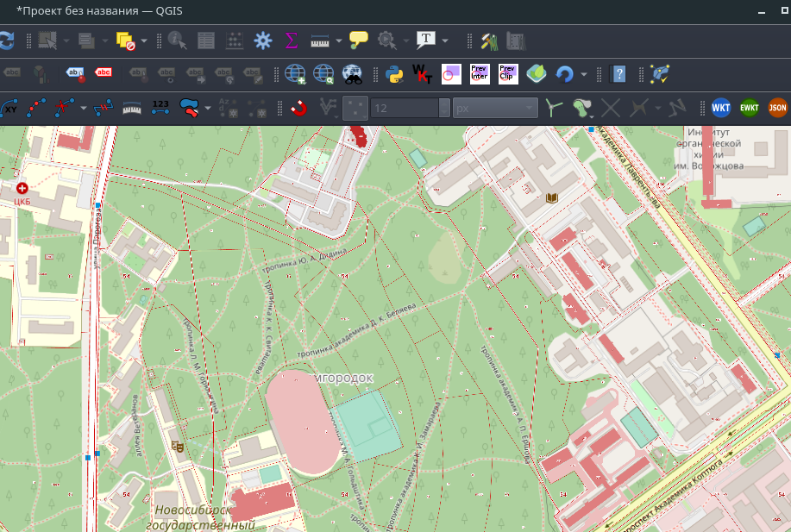This screenshot has height=532, width=791.
Task: Toggle snapping with the magnet icon
Action: click(x=298, y=108)
